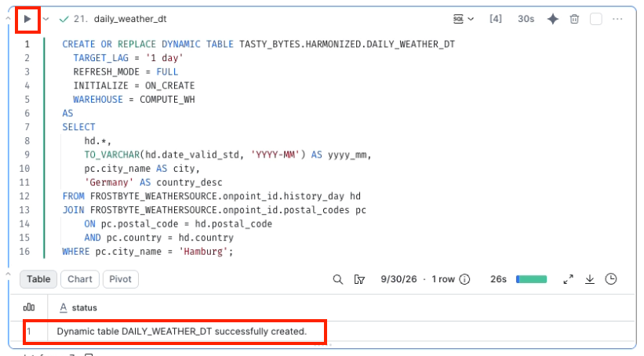
Task: Collapse the results section caret
Action: (8, 274)
